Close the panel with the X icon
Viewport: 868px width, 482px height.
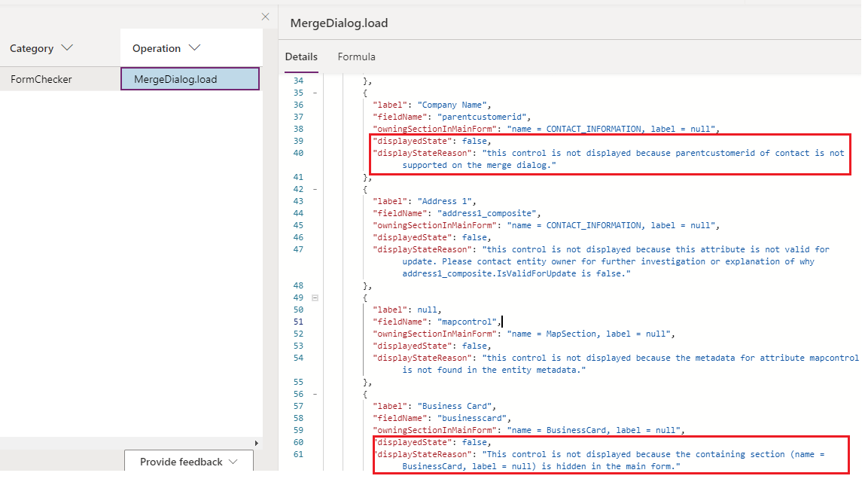pos(265,17)
